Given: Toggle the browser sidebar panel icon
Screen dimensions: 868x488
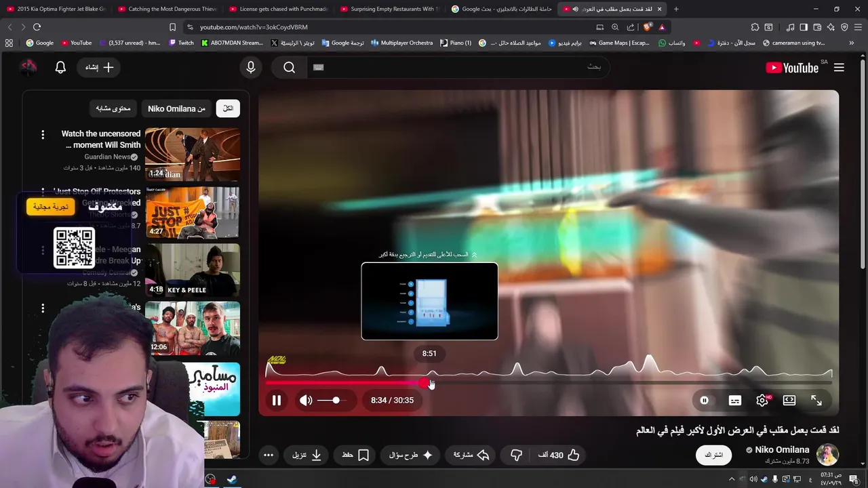Looking at the screenshot, I should tap(804, 27).
